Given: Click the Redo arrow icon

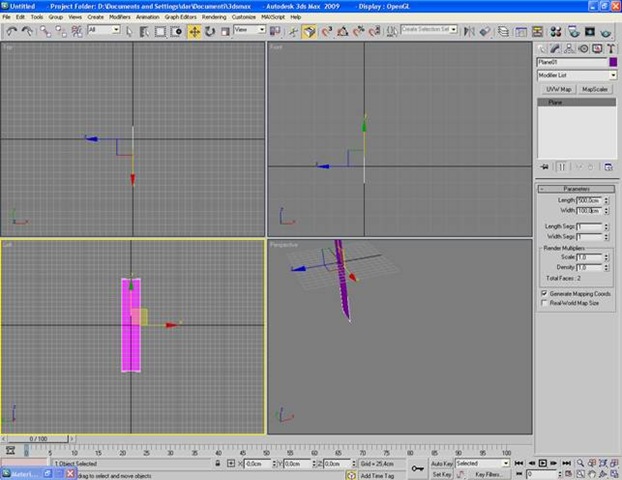Looking at the screenshot, I should (27, 31).
